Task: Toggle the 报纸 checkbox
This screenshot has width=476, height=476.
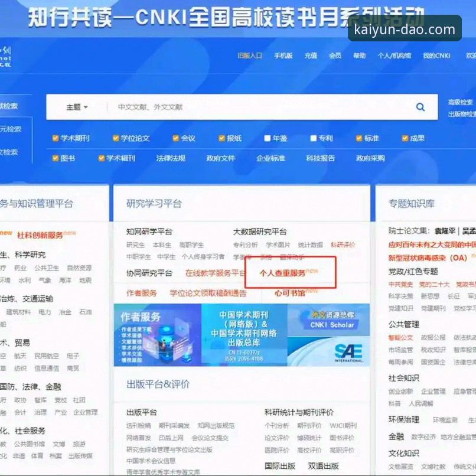Action: click(221, 138)
